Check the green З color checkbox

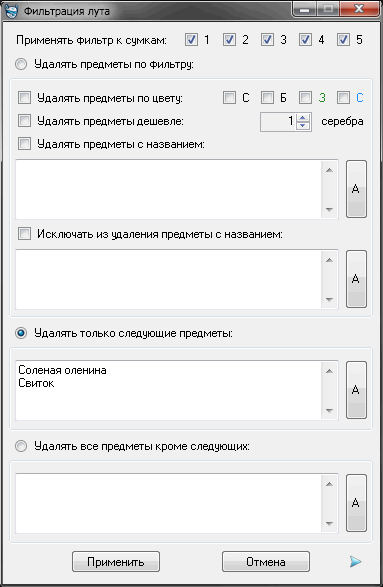(306, 98)
